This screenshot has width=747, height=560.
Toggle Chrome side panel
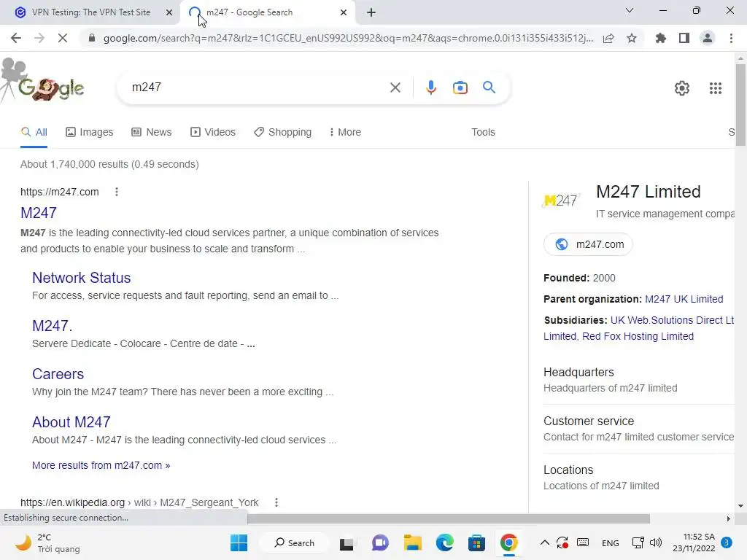[684, 38]
